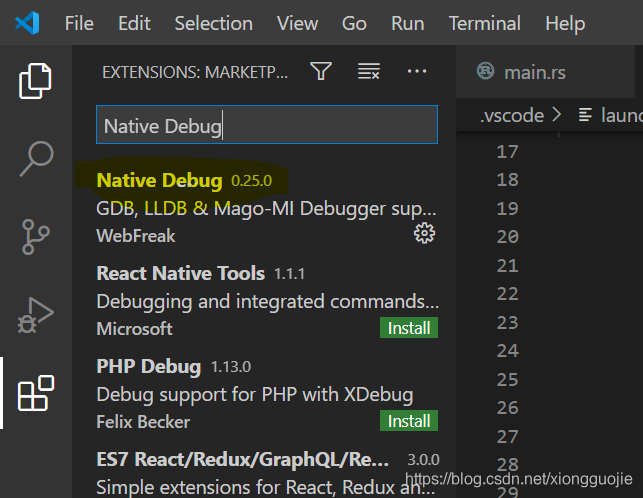
Task: Open the Terminal menu
Action: [485, 23]
